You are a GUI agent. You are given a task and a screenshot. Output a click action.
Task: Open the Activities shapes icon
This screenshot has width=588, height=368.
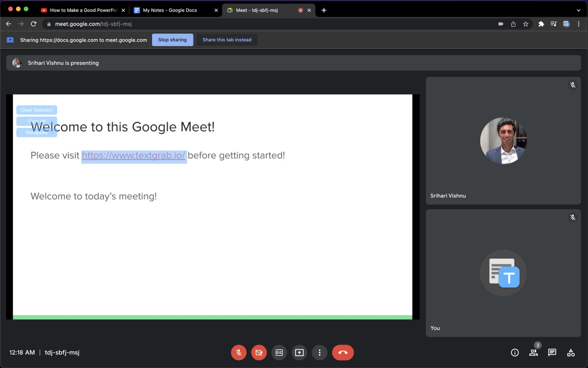(571, 352)
